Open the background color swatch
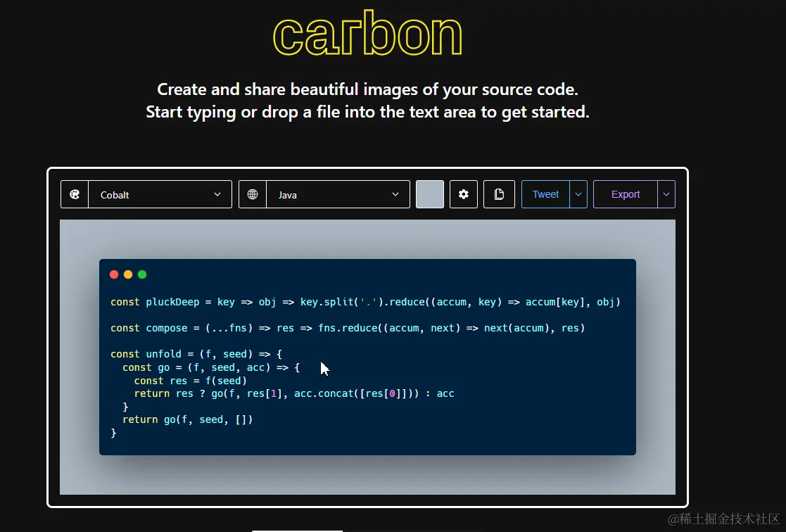Screen dimensions: 786x532 coord(430,194)
